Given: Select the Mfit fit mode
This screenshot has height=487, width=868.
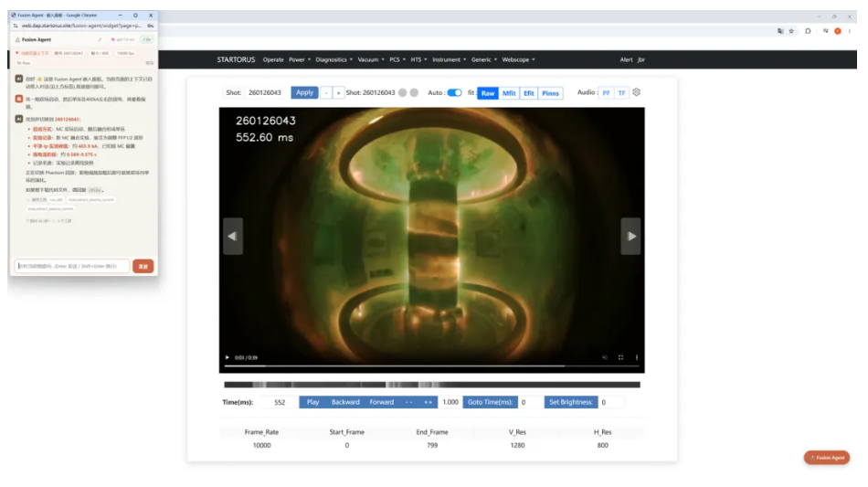Looking at the screenshot, I should [509, 93].
